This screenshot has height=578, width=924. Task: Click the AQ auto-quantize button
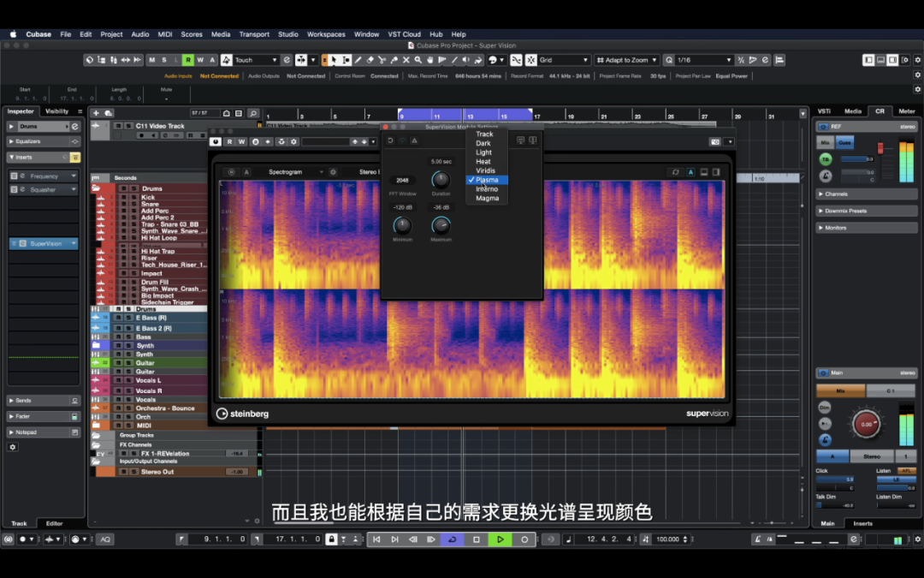(105, 539)
